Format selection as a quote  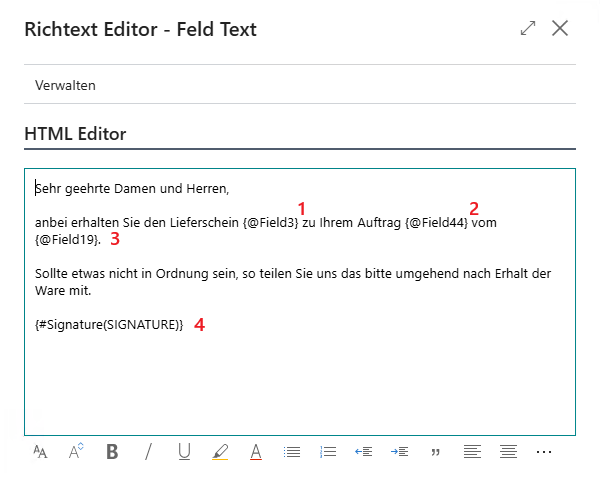click(x=435, y=453)
